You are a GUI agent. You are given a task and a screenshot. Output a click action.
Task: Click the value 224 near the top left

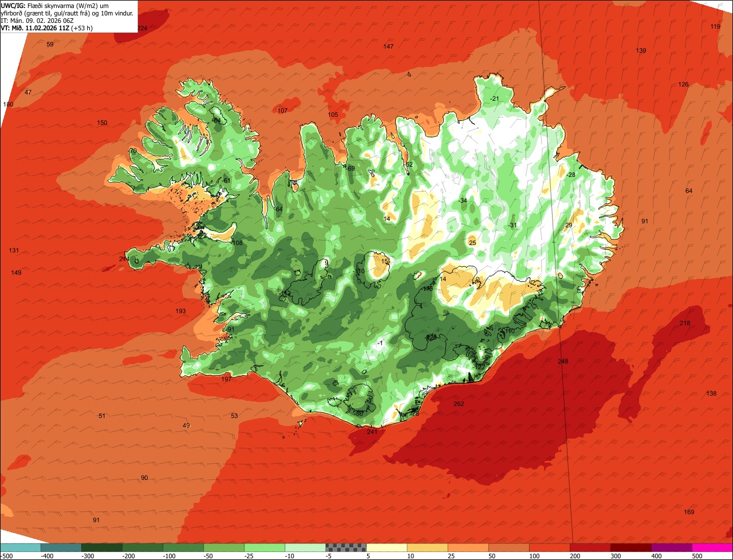click(x=142, y=28)
